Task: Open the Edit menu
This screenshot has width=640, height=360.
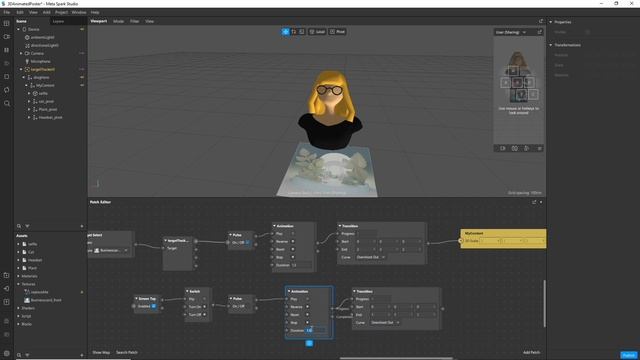Action: 20,13
